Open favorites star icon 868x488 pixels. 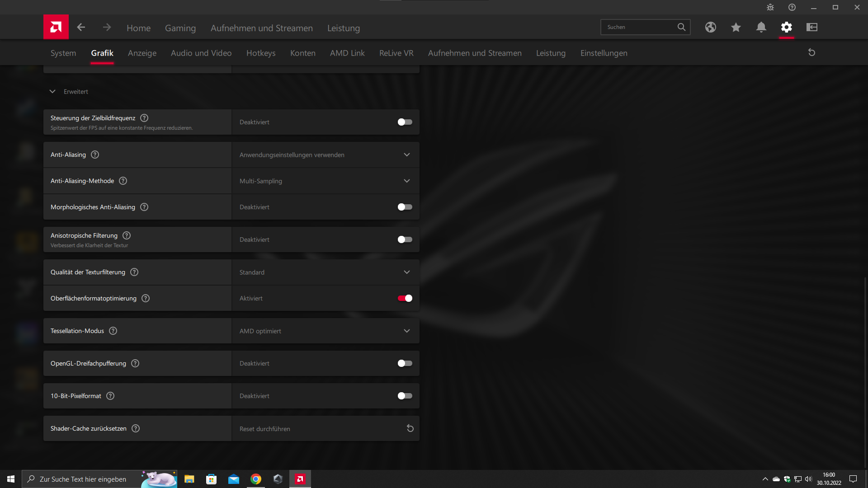736,27
